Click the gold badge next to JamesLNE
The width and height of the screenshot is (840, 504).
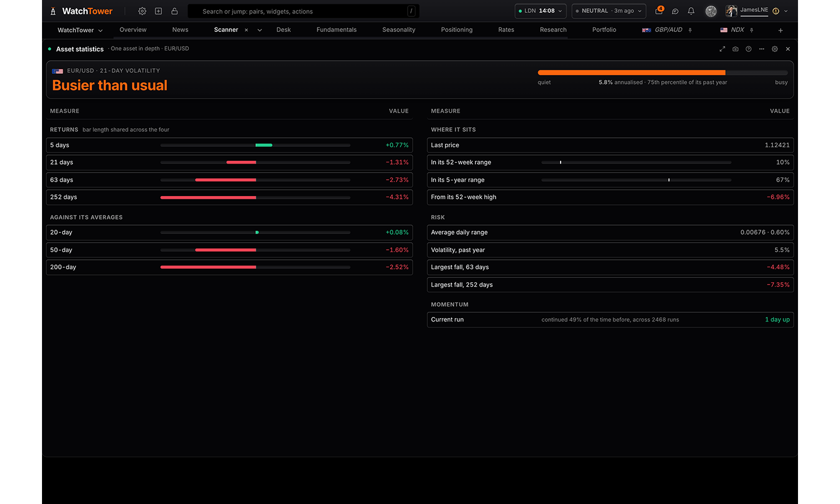click(x=776, y=11)
